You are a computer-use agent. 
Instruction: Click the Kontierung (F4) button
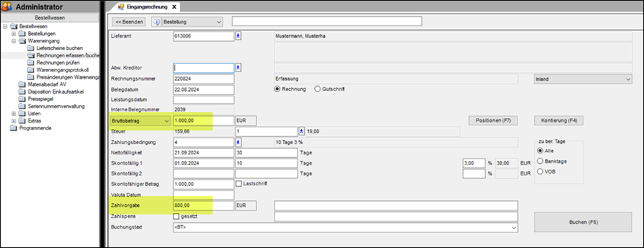coord(559,121)
